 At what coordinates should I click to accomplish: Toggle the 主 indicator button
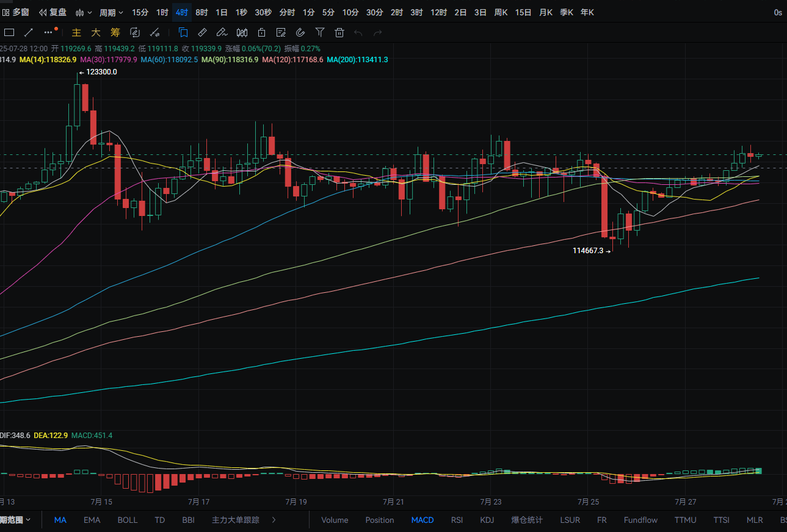pos(76,32)
